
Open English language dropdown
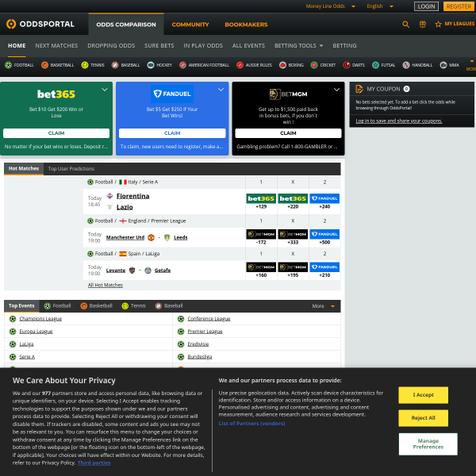380,6
